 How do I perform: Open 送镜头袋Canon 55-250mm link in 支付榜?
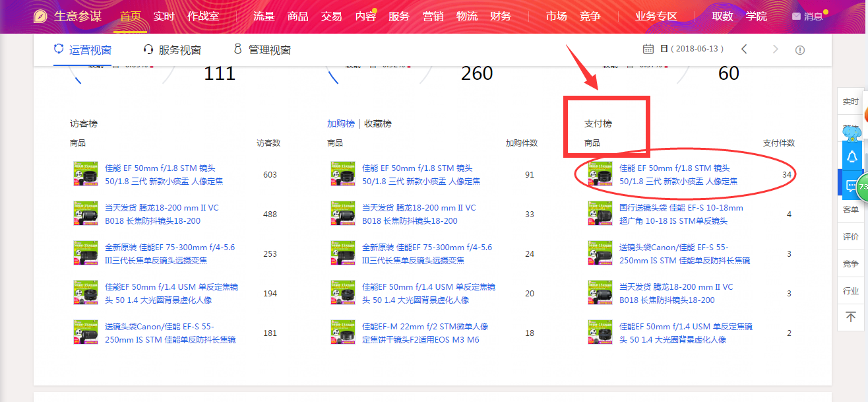685,253
